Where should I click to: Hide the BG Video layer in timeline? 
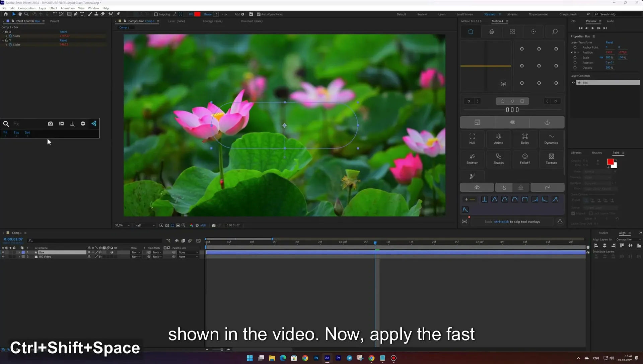click(x=3, y=257)
